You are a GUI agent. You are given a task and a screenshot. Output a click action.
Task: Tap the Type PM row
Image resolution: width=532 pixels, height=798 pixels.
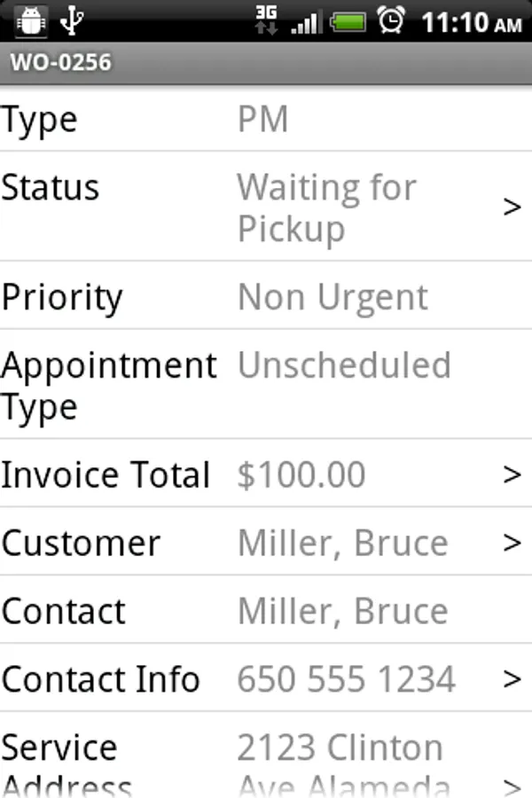(266, 119)
